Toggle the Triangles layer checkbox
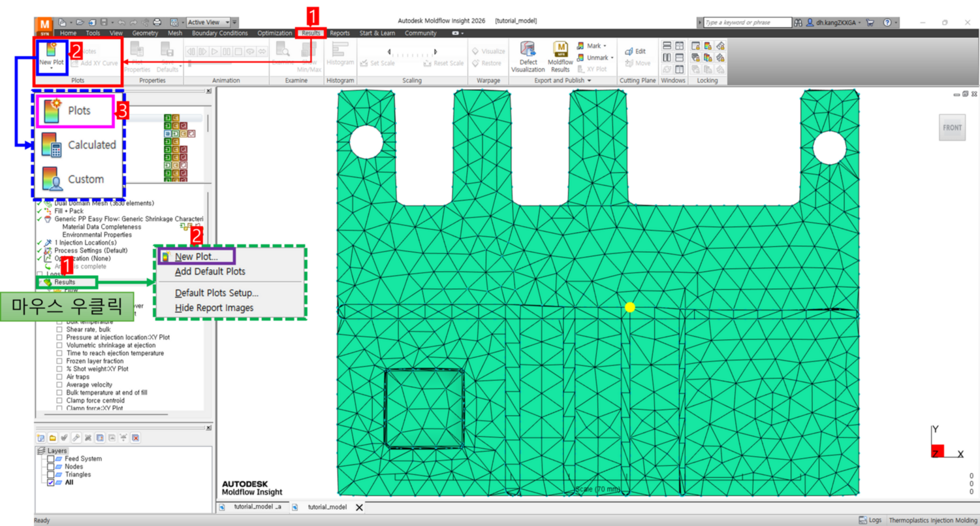 coord(50,475)
